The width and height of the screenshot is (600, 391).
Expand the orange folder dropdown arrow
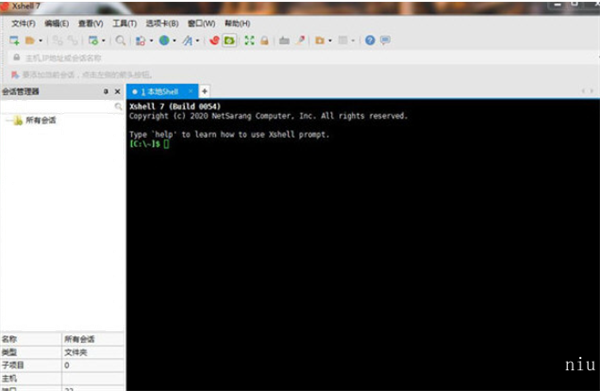(x=330, y=41)
